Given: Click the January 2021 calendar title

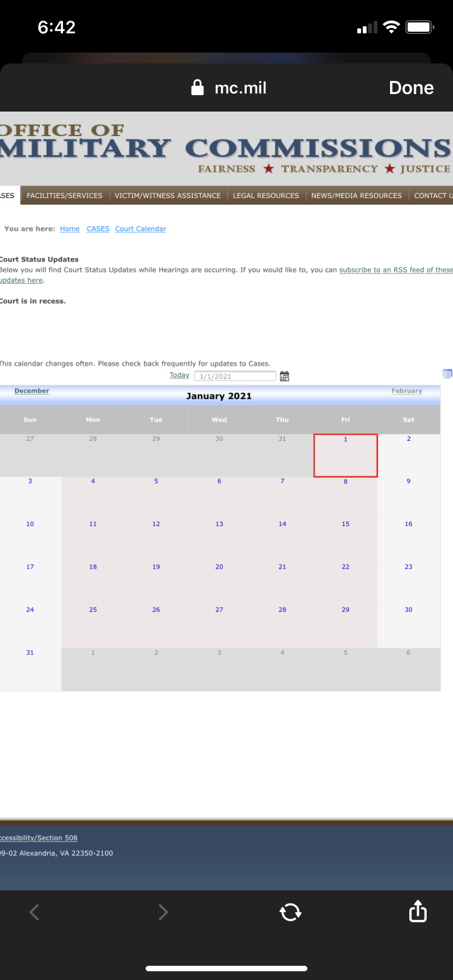Looking at the screenshot, I should pyautogui.click(x=219, y=396).
